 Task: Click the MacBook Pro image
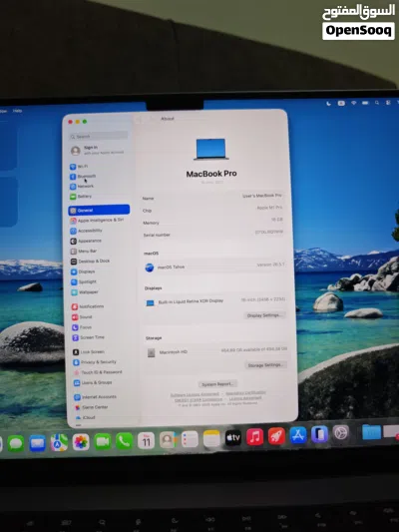tap(210, 150)
